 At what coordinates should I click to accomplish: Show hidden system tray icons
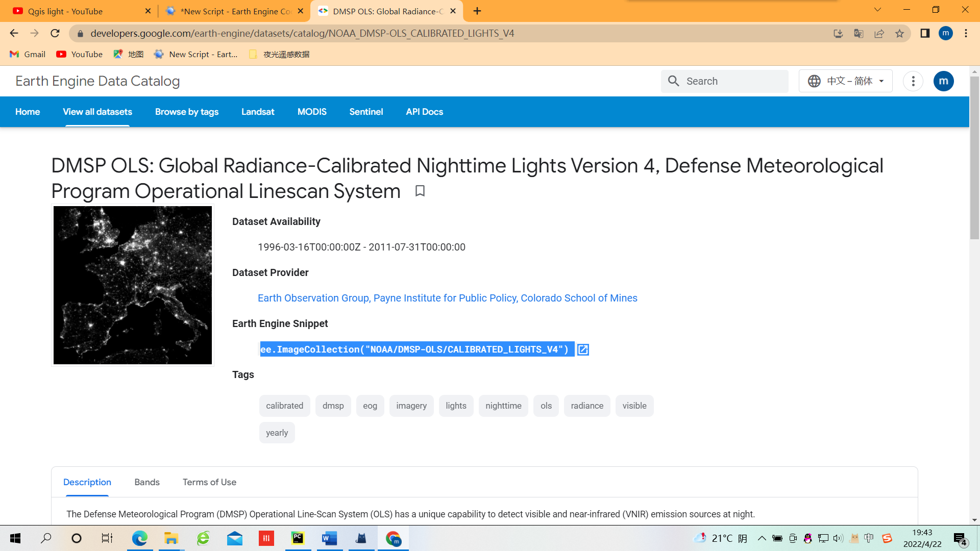pos(762,538)
